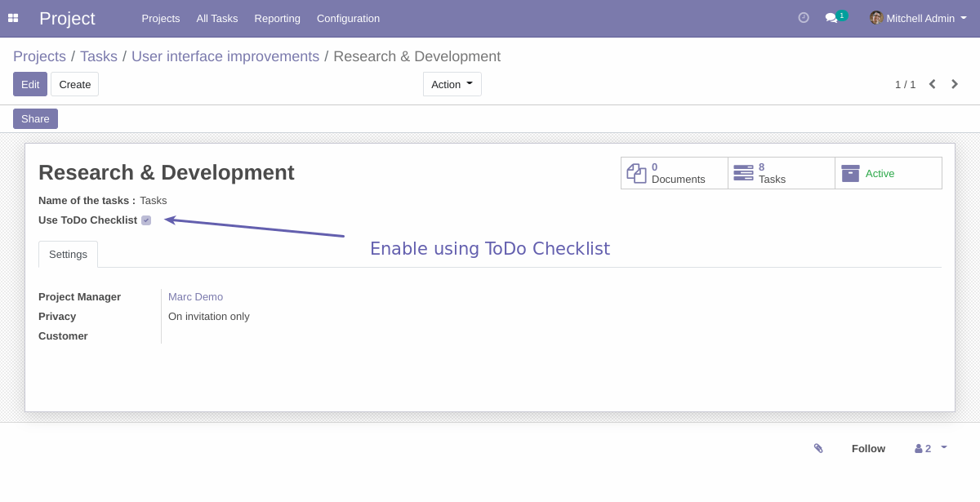980x502 pixels.
Task: Open the Action dropdown
Action: tap(452, 83)
